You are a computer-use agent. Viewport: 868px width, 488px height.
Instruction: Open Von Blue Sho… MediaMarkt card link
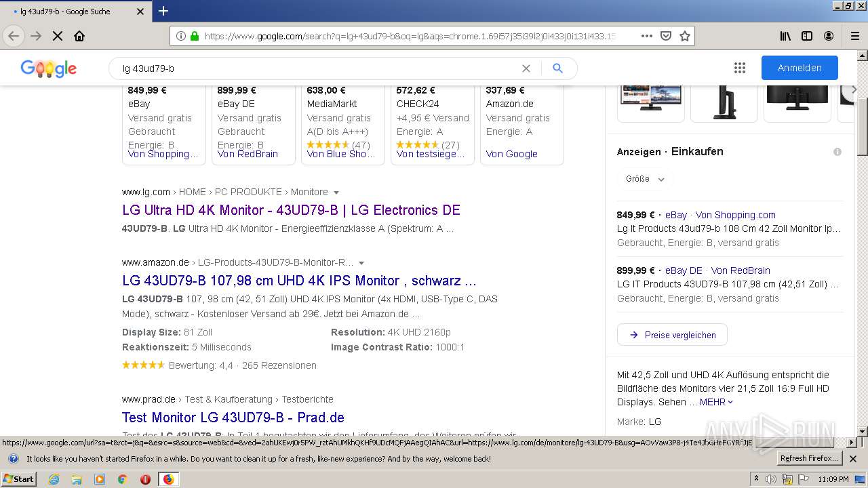click(341, 154)
